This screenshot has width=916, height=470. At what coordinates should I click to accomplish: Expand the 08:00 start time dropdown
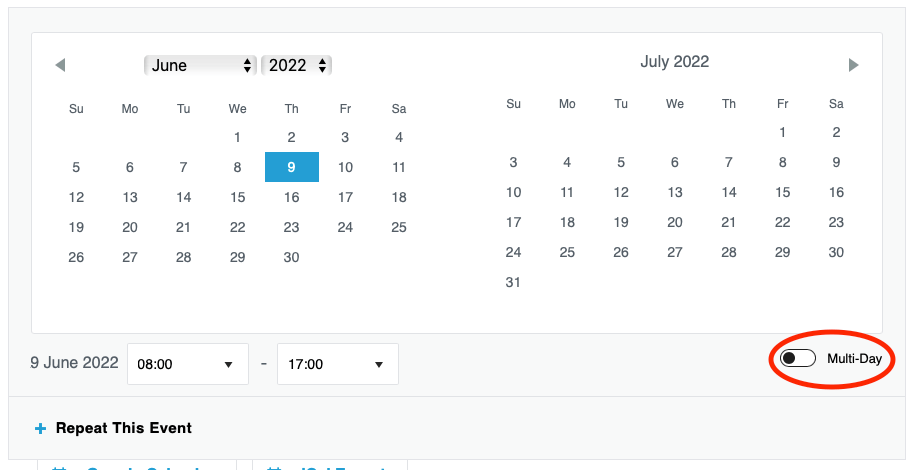coord(188,364)
